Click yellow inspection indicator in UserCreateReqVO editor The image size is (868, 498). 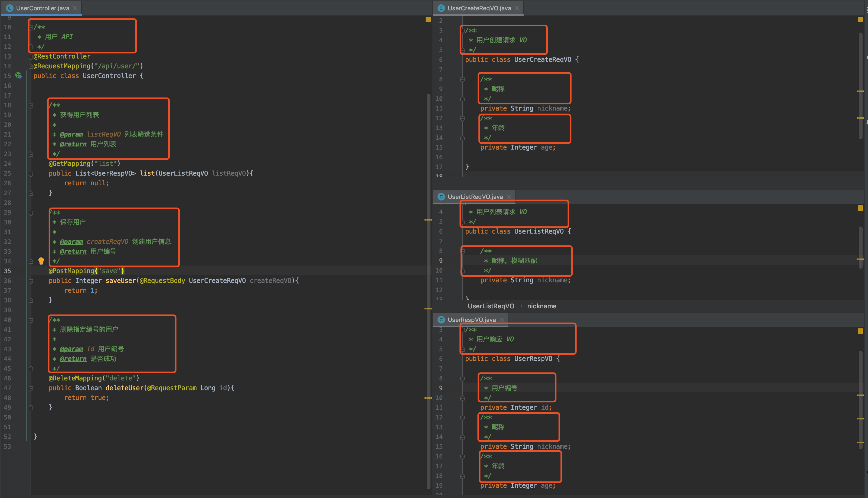(x=860, y=20)
